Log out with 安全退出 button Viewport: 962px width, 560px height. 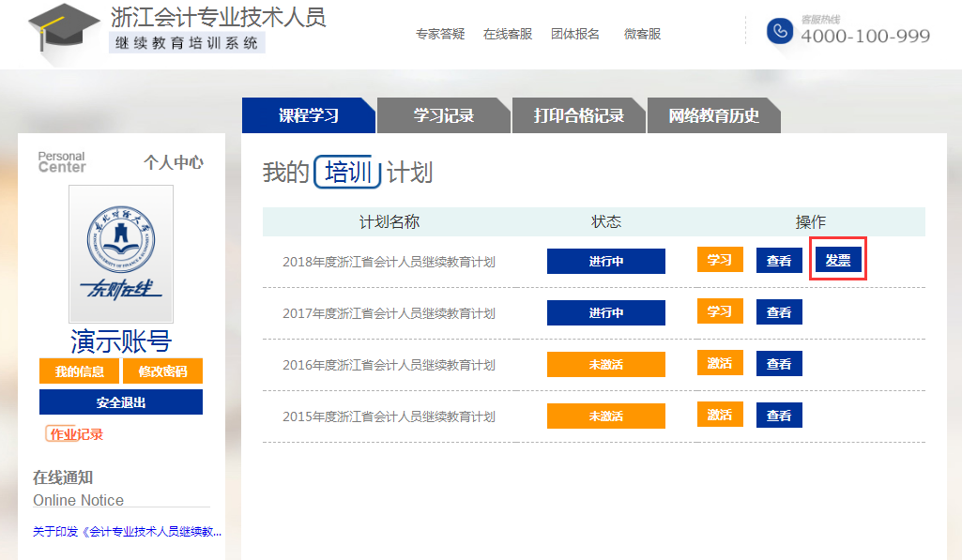point(121,402)
